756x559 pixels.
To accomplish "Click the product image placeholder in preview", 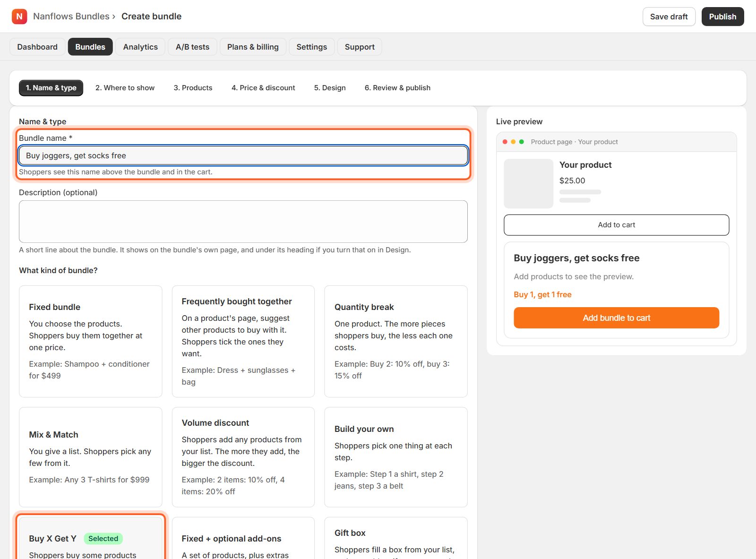I will click(x=528, y=183).
